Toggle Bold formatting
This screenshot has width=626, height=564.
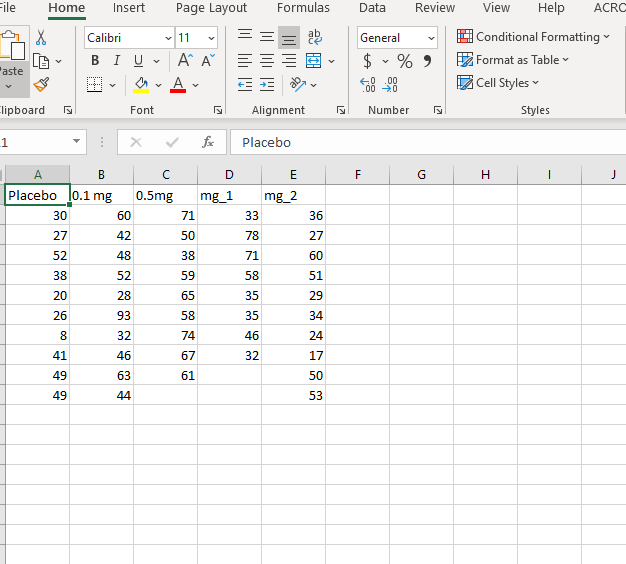(95, 61)
